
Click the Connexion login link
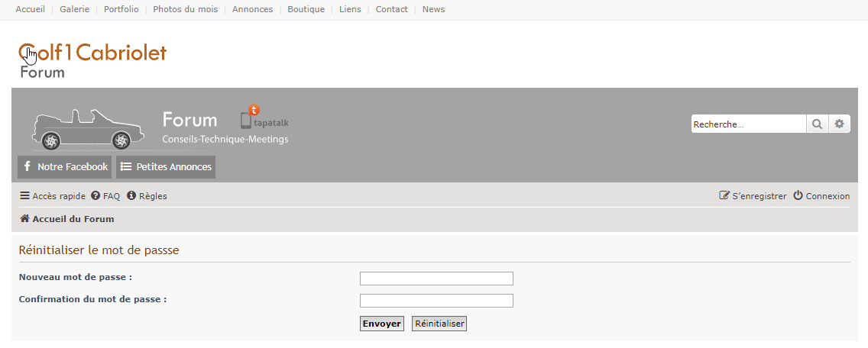(x=821, y=196)
